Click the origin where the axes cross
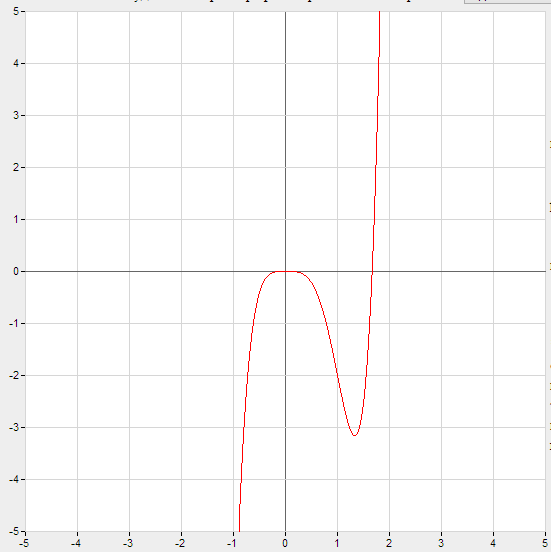Image resolution: width=551 pixels, height=552 pixels. tap(286, 271)
